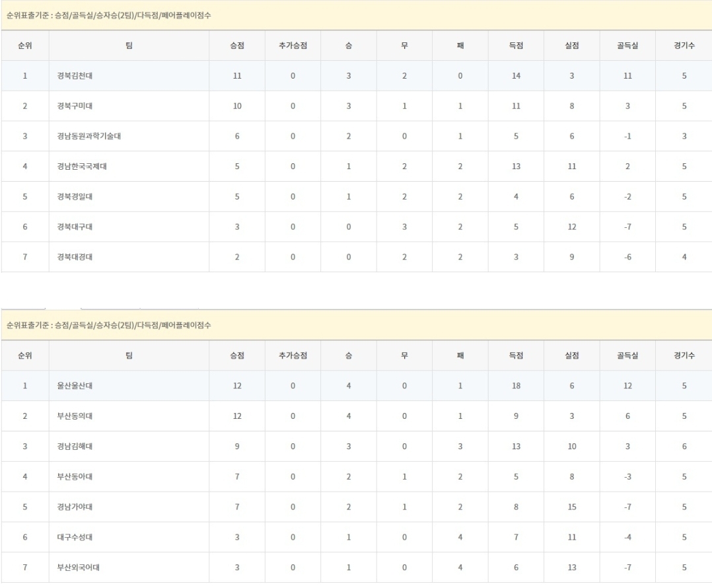The width and height of the screenshot is (712, 588).
Task: Click 승점 header in lower table
Action: click(x=237, y=355)
